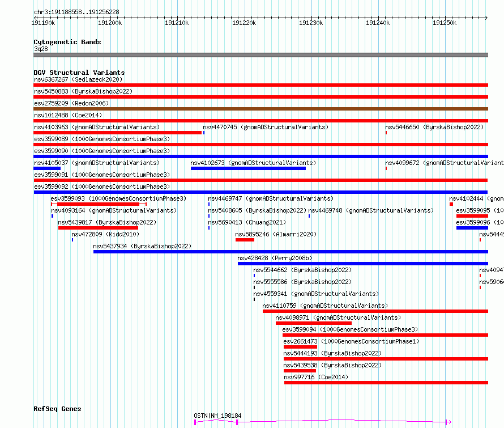This screenshot has height=428, width=504.
Task: Click the RefSeq Genes track title
Action: pyautogui.click(x=57, y=409)
